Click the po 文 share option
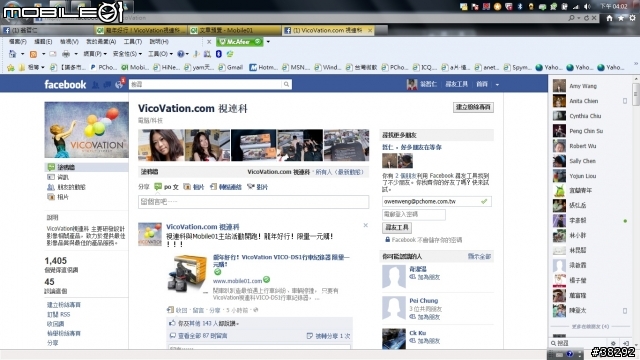This screenshot has height=360, width=640. (x=167, y=187)
